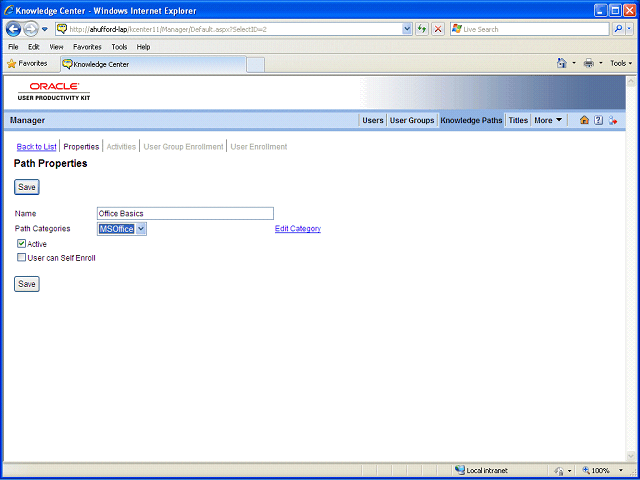640x480 pixels.
Task: Click the Manager help question-mark icon
Action: tap(598, 120)
